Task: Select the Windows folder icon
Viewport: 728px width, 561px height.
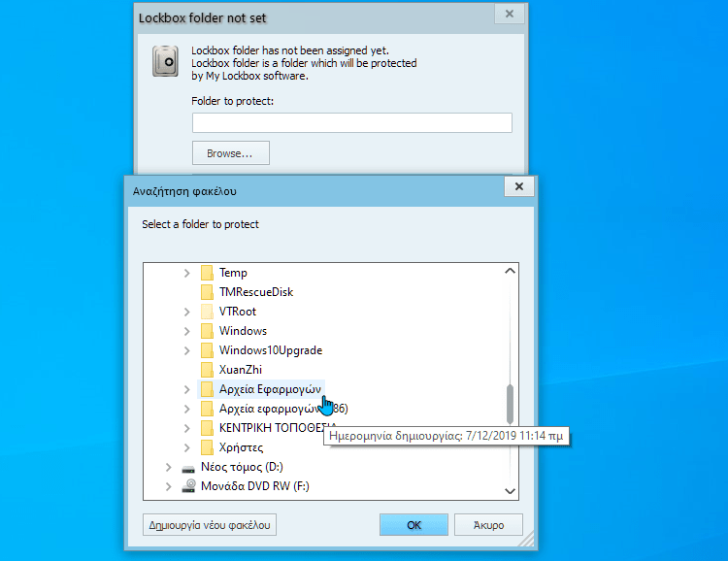Action: pyautogui.click(x=207, y=331)
